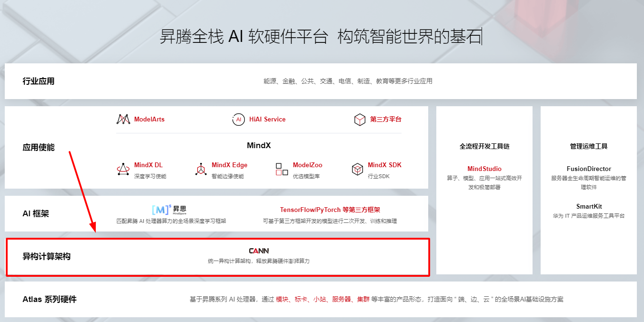This screenshot has height=322, width=644.
Task: Open the MindStudio link
Action: (x=484, y=169)
